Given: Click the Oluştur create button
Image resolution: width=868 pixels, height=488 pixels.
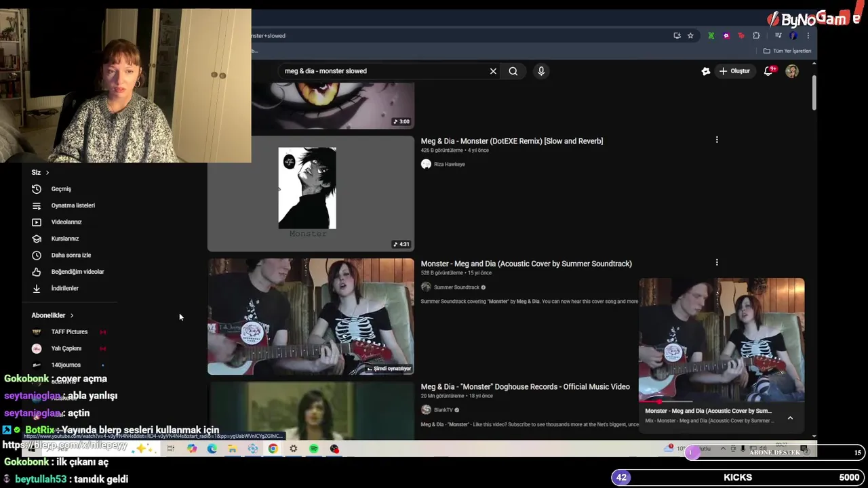Looking at the screenshot, I should tap(734, 71).
